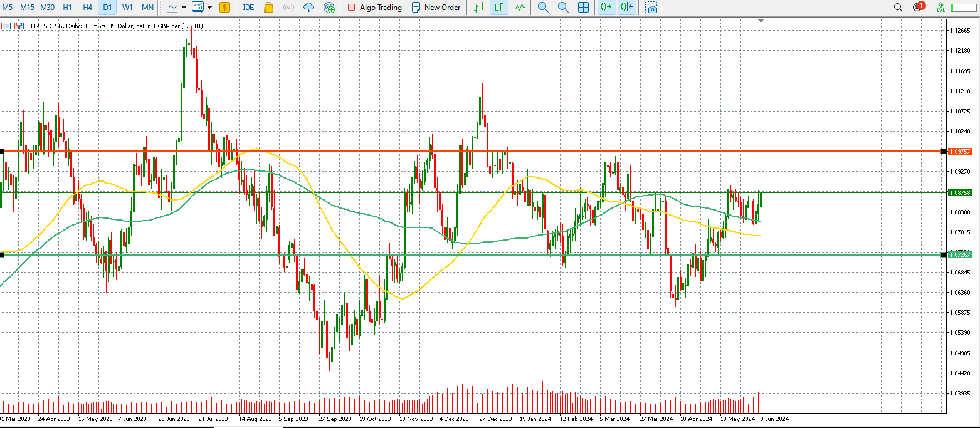Open the cloud VPS hosting icon
Screen dimensions: 980x428
coord(308,8)
